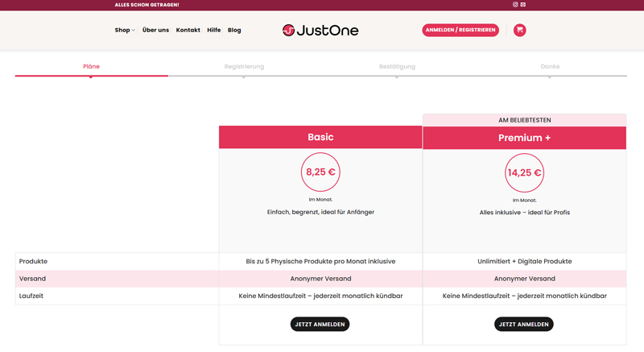
Task: Click the 14,25 € price circle
Action: tap(524, 173)
